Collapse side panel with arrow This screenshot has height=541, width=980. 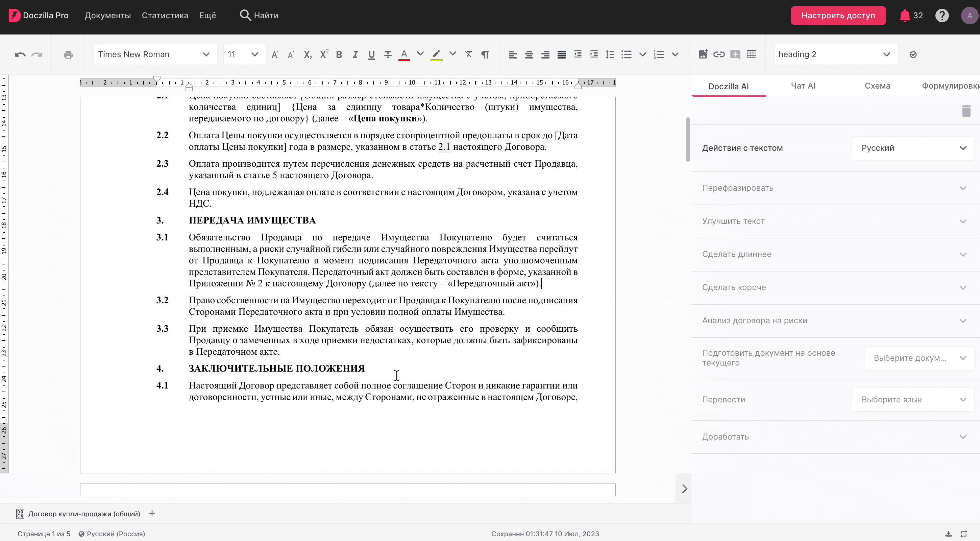[x=684, y=489]
